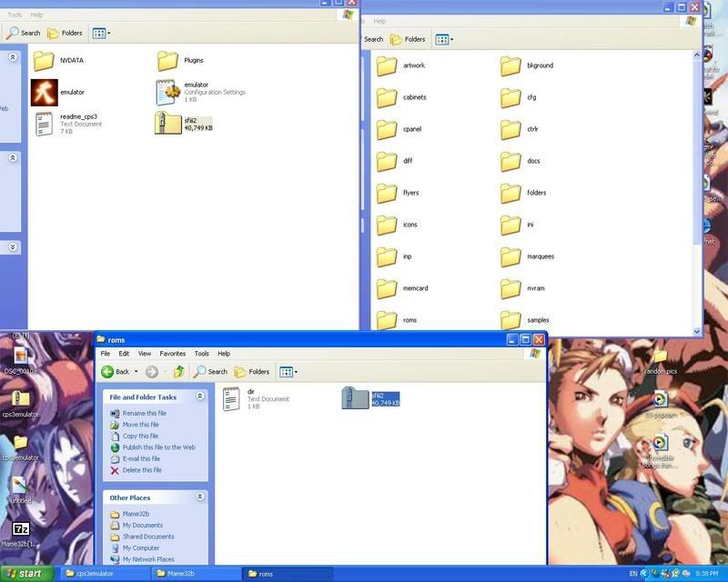The width and height of the screenshot is (728, 582).
Task: Open the emulator Configuration Settings file
Action: [167, 92]
